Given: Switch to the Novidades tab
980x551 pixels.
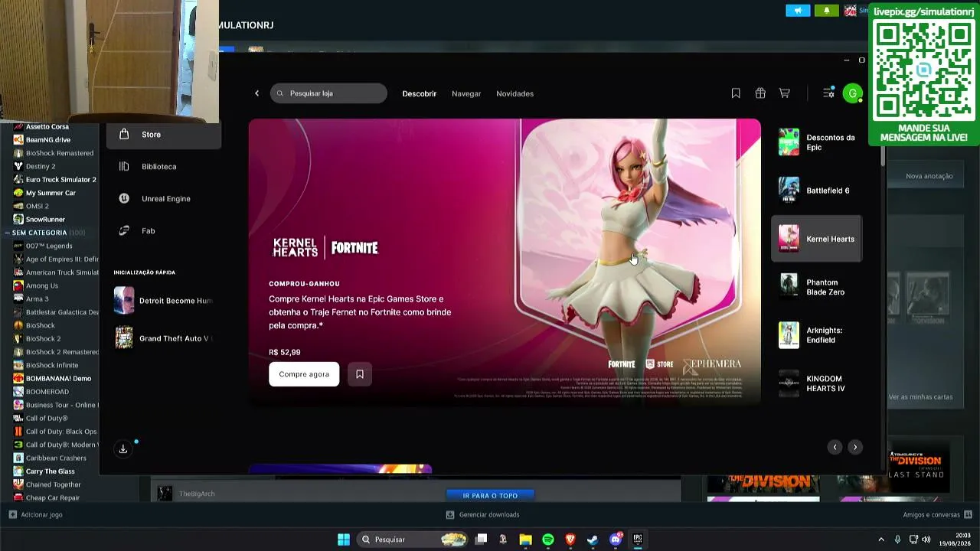Looking at the screenshot, I should (515, 93).
